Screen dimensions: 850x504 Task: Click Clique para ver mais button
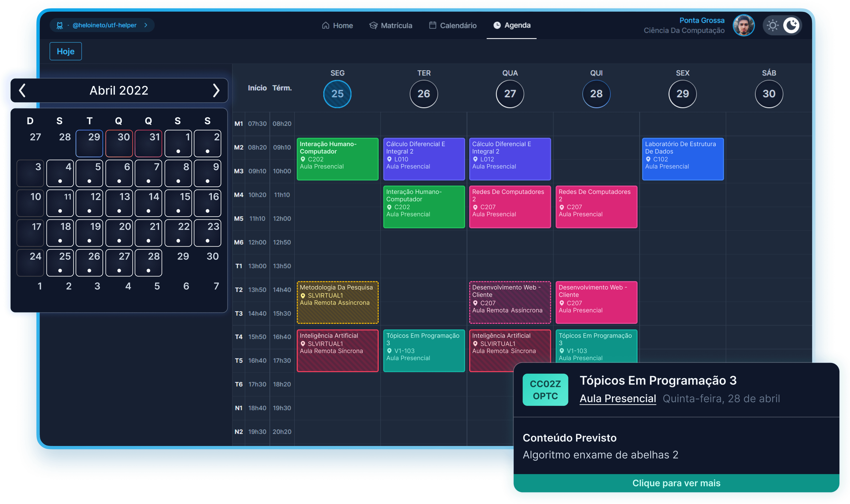676,483
